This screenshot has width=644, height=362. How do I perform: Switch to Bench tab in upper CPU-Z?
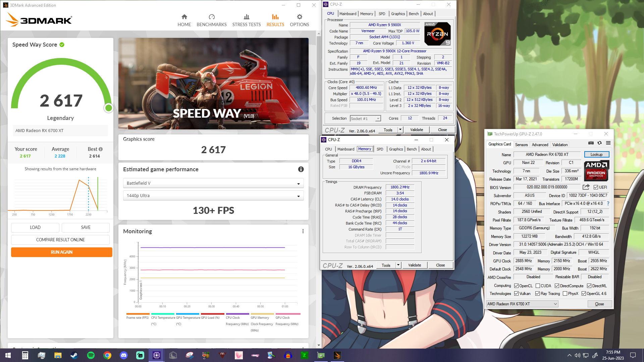click(414, 14)
